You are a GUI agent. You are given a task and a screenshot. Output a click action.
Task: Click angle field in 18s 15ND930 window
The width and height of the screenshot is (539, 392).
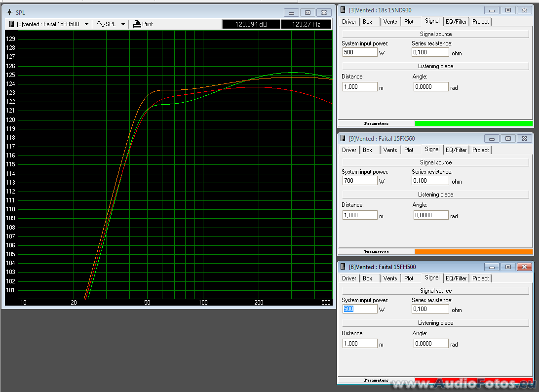(431, 87)
